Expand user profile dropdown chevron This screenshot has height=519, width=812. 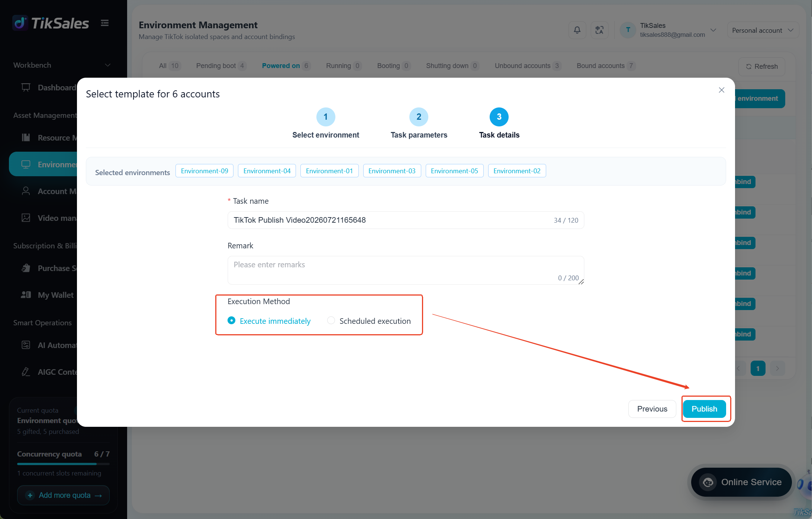click(x=713, y=30)
